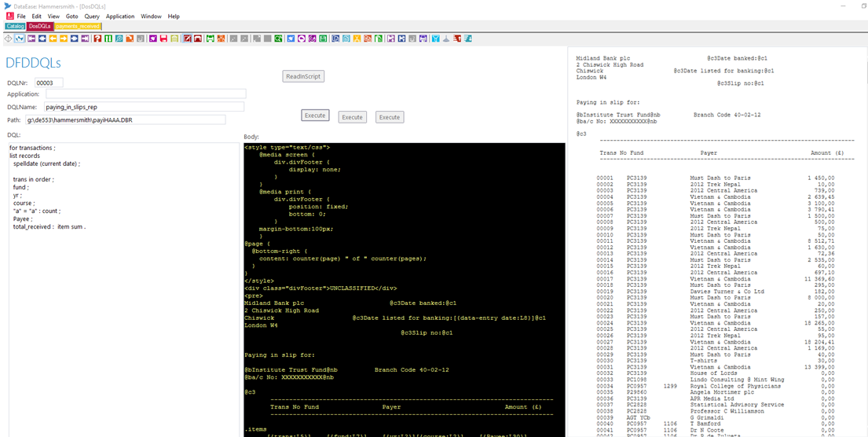Screen dimensions: 868x437
Task: Click 'Royal College of Physicians' payer row
Action: pos(735,386)
